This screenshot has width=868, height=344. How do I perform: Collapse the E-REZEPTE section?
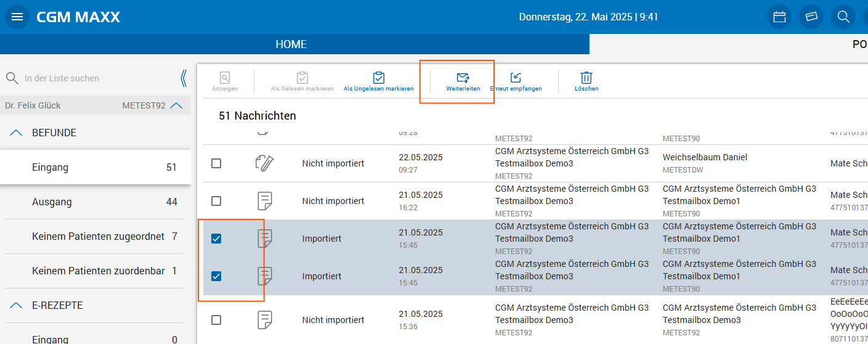click(17, 305)
